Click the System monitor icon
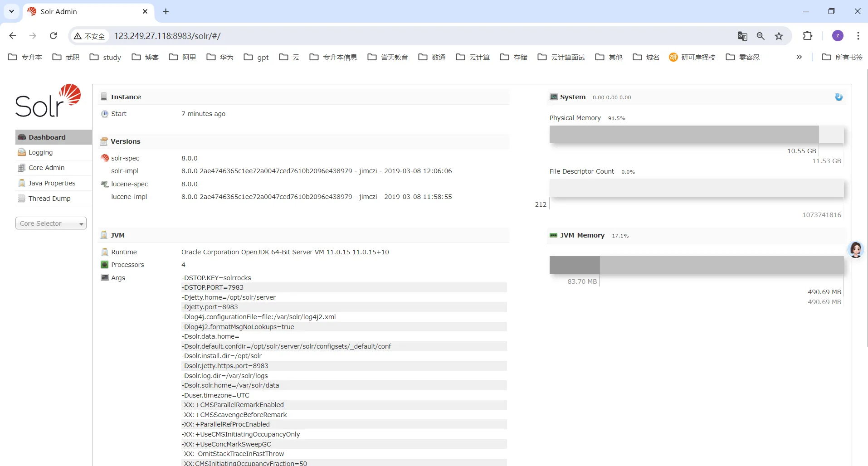Image resolution: width=868 pixels, height=466 pixels. click(x=554, y=97)
